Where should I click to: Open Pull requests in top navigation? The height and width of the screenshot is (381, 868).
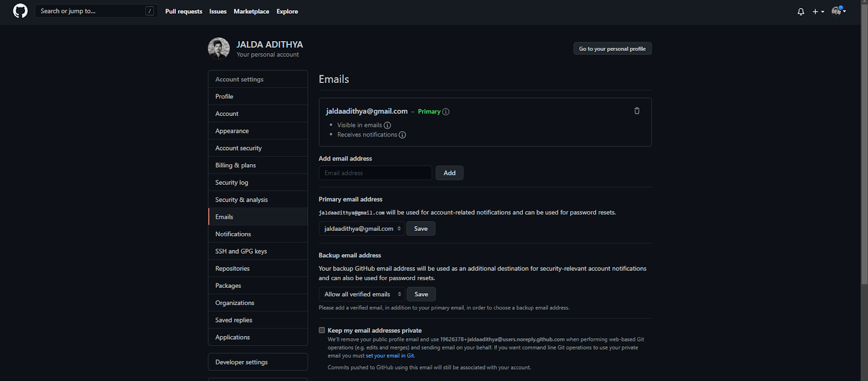[184, 11]
